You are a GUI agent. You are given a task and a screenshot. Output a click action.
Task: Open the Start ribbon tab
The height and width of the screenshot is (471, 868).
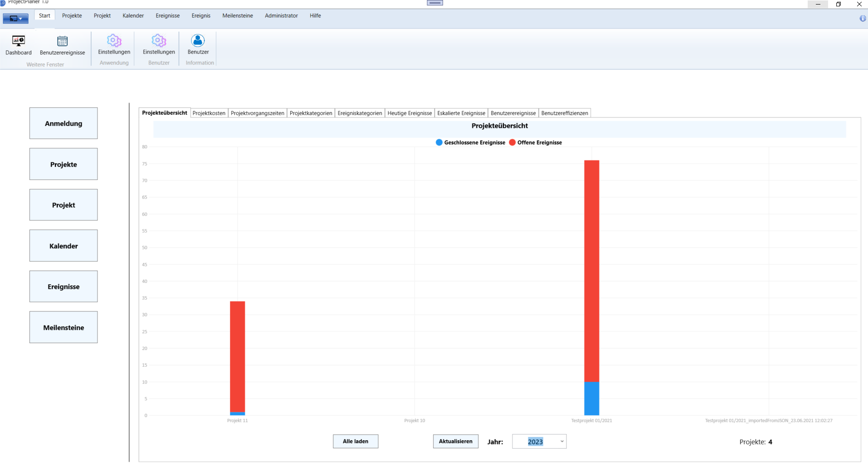pos(44,15)
